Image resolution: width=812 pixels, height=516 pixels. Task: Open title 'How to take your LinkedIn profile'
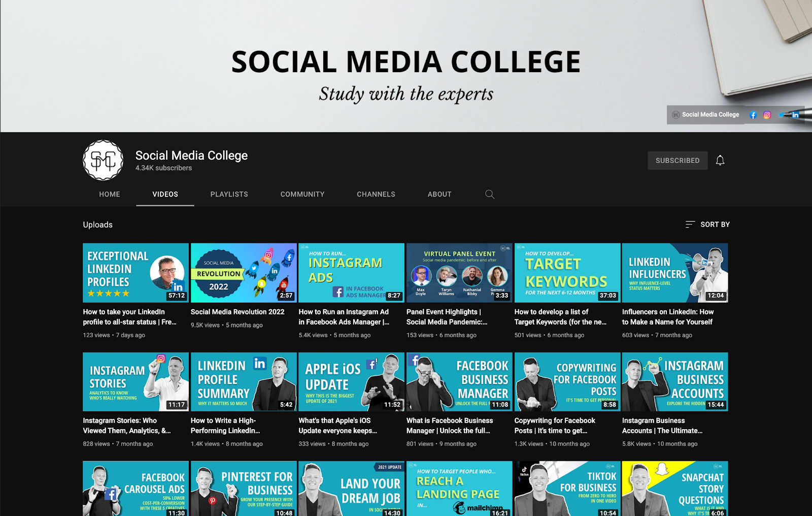(x=130, y=317)
